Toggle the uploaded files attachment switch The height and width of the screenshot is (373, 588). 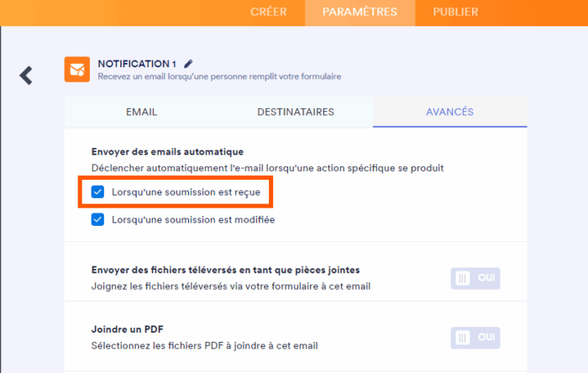(475, 277)
